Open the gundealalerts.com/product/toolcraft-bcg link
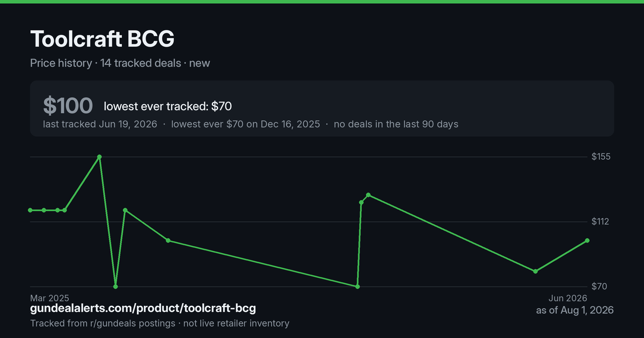The height and width of the screenshot is (338, 644). [x=143, y=308]
